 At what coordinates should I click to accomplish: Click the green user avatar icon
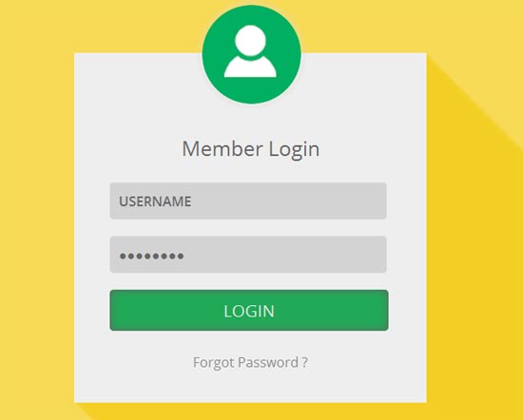click(251, 54)
